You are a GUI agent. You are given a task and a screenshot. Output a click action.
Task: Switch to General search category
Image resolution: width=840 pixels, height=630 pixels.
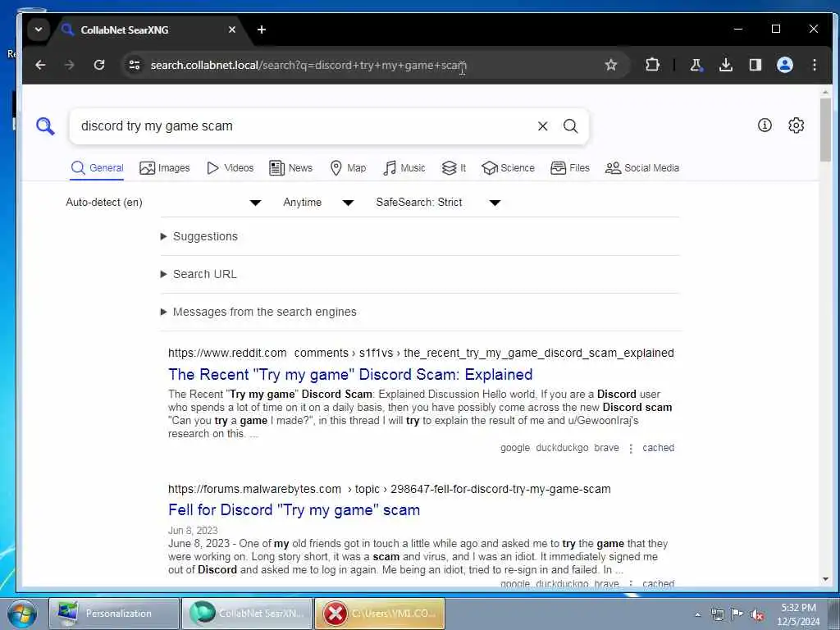(x=97, y=167)
